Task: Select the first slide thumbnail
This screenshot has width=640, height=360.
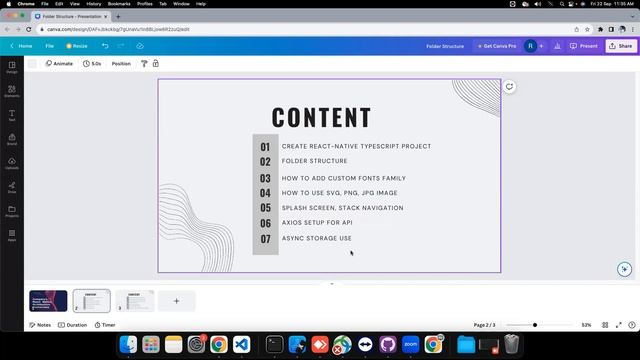Action: pyautogui.click(x=48, y=301)
